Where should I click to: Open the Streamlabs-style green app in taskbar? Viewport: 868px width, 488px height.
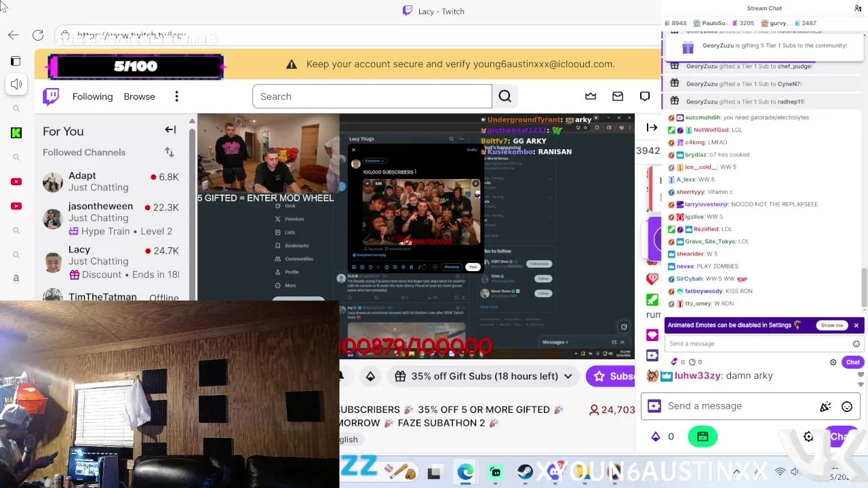(x=496, y=472)
